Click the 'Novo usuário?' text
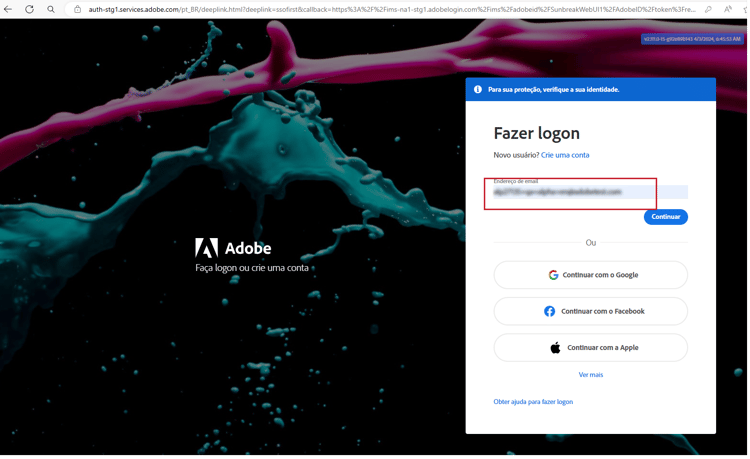750x459 pixels. (x=516, y=155)
